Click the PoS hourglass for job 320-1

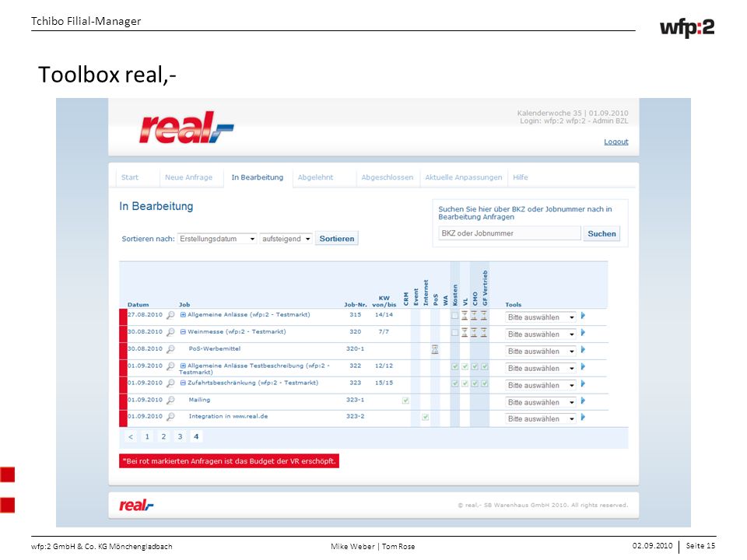click(435, 349)
